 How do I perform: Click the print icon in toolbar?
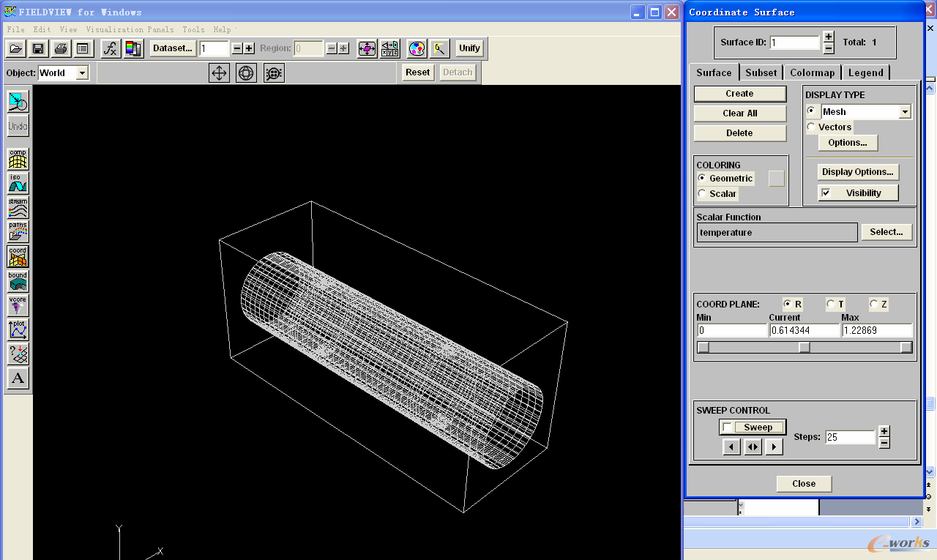tap(61, 48)
